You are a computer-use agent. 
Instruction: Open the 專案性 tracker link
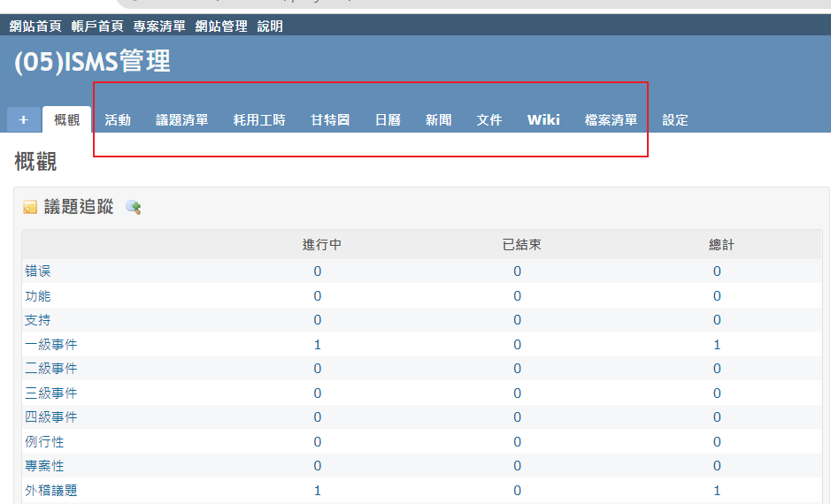[x=44, y=466]
